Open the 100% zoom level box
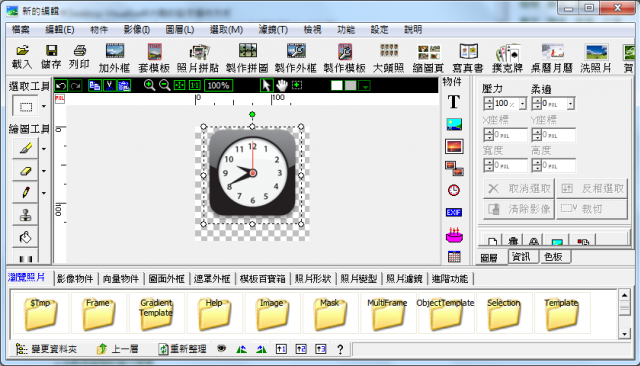Viewport: 640px width, 366px height. [218, 85]
